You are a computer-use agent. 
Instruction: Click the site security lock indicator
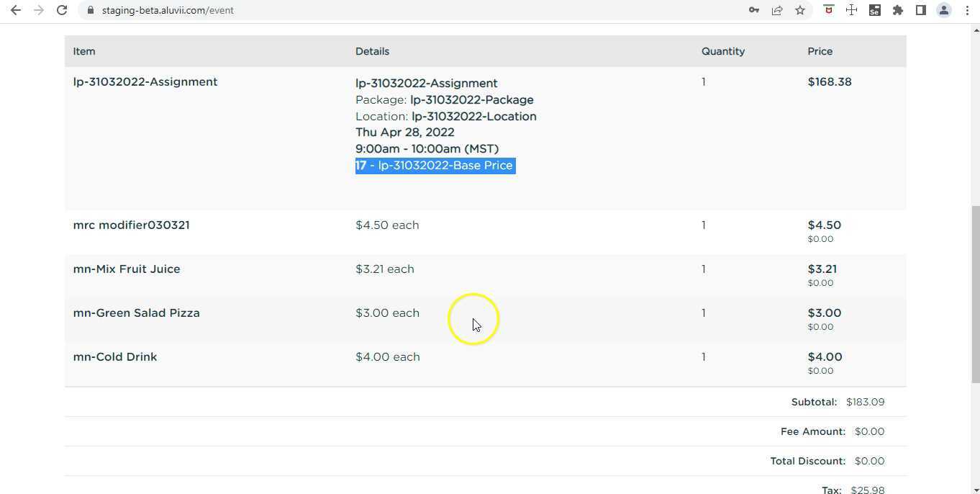(91, 10)
